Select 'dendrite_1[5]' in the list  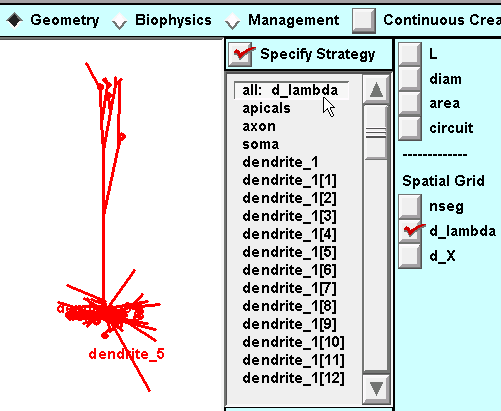click(289, 252)
